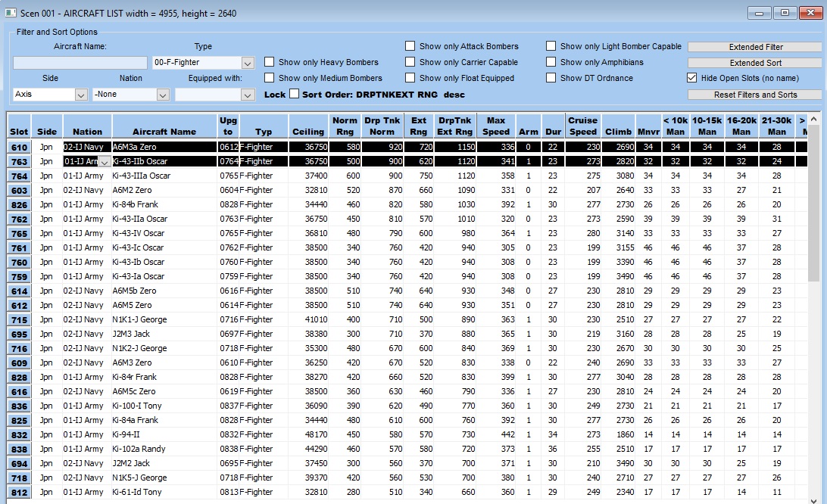Open slot 826 button
Image resolution: width=827 pixels, height=504 pixels.
point(19,205)
